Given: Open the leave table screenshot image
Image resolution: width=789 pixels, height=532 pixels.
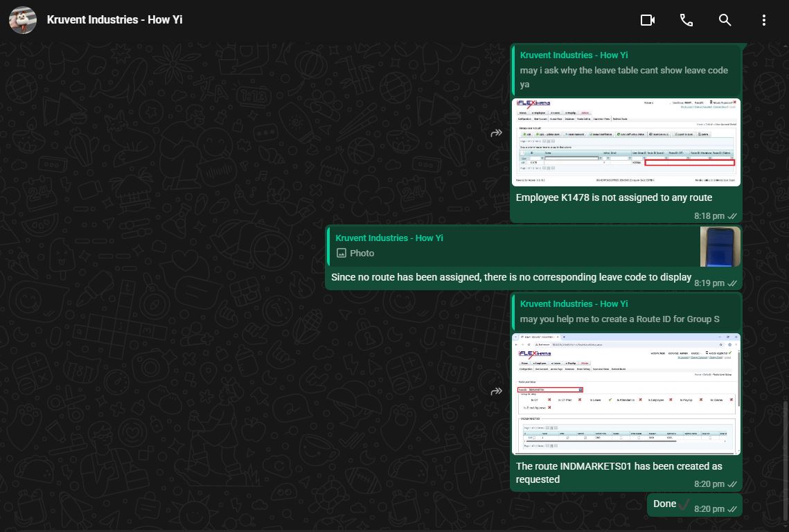Looking at the screenshot, I should (x=626, y=143).
